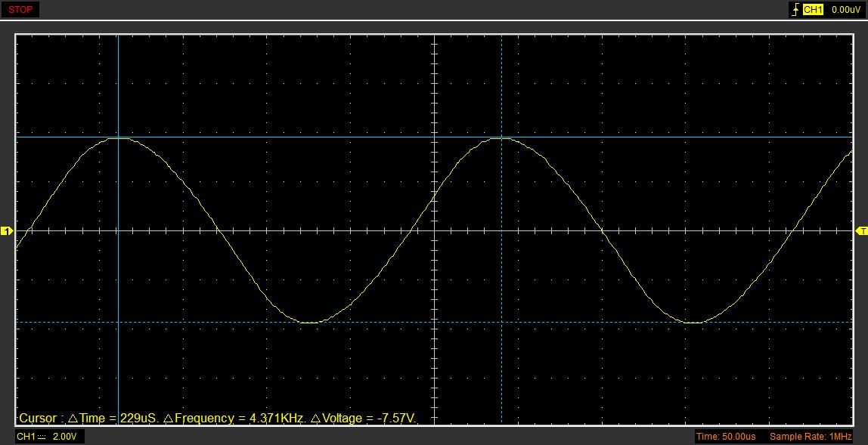868x445 pixels.
Task: Click the red STOP status indicator
Action: [x=20, y=10]
